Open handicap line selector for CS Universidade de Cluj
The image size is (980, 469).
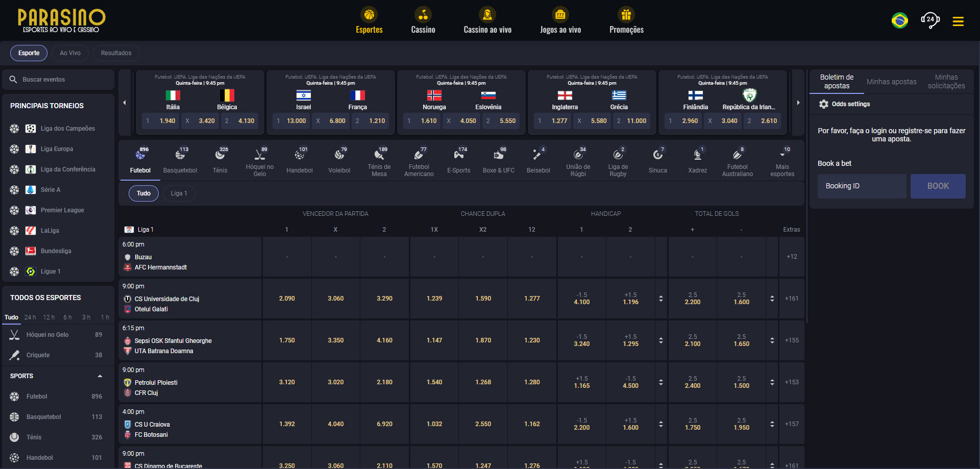click(661, 299)
